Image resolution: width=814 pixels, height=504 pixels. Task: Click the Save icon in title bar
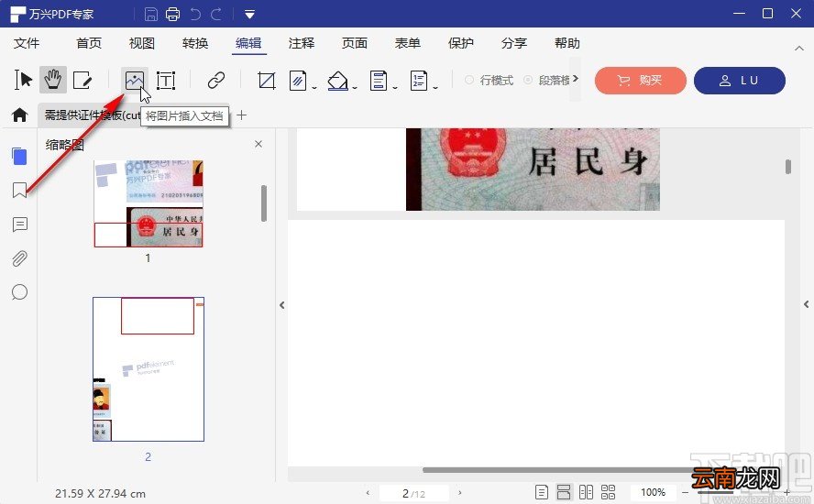click(150, 14)
